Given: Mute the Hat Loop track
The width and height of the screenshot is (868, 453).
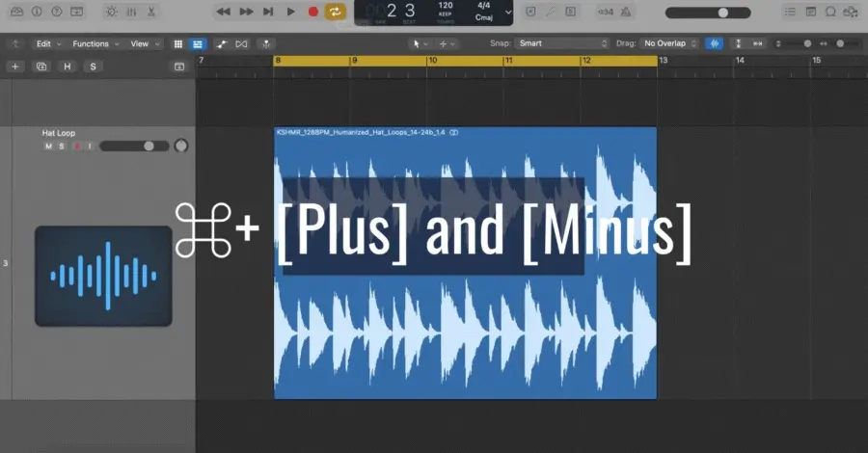Looking at the screenshot, I should point(48,147).
